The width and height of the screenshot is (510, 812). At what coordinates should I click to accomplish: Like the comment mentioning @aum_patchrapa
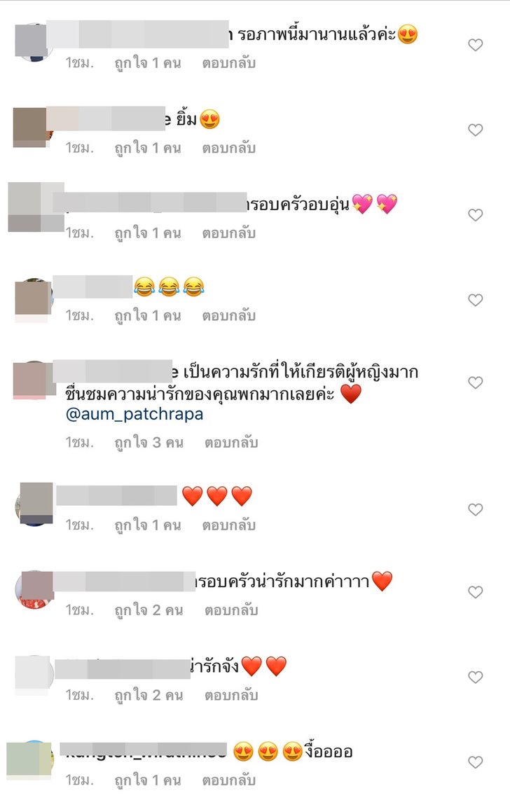coord(475,382)
